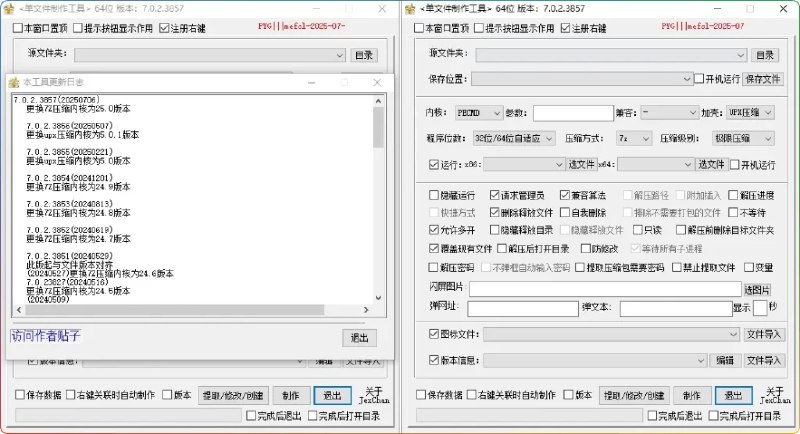
Task: Click the 参数 input field
Action: [x=573, y=113]
